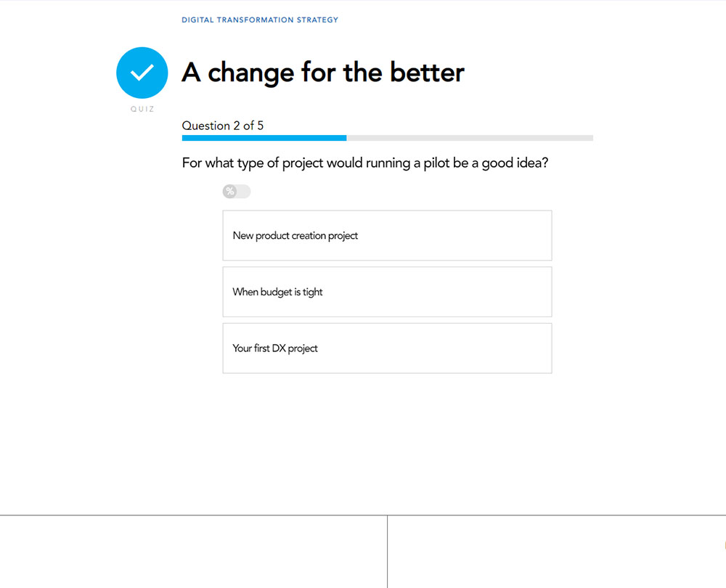Click the "Question 2 of 5" counter
This screenshot has height=588, width=726.
[x=223, y=126]
